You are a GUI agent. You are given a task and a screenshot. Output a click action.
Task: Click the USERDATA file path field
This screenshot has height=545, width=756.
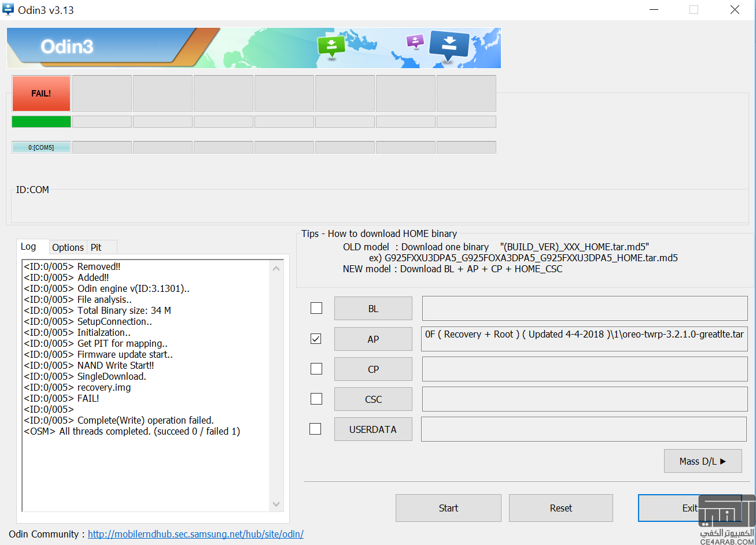(584, 429)
